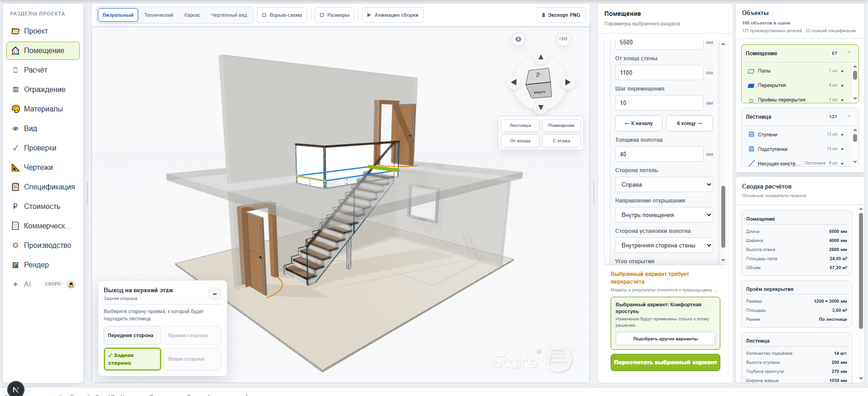Open Рендер section icon

[15, 265]
